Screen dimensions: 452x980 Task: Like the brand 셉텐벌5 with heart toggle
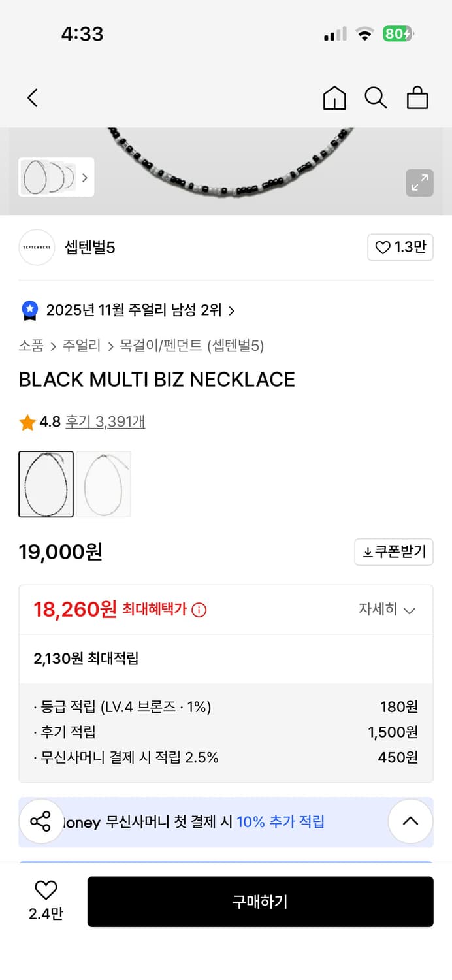(x=400, y=248)
